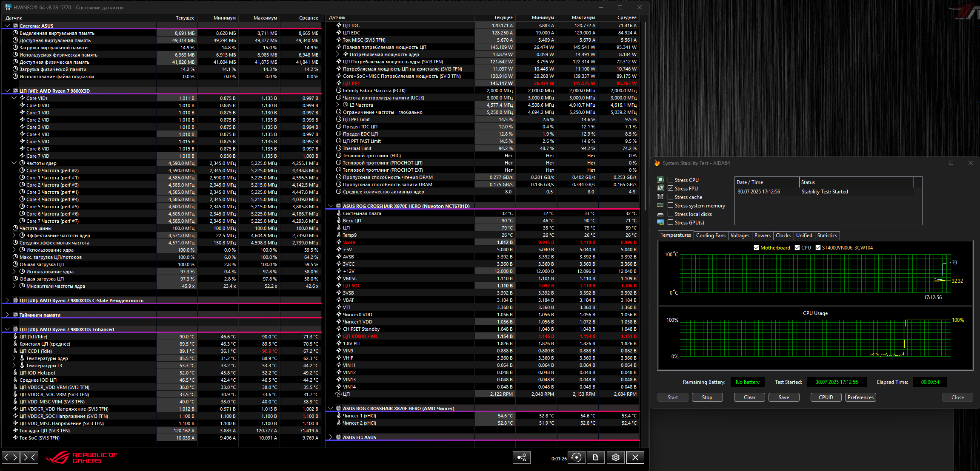Click the Текущее column header in left panel

click(x=185, y=18)
